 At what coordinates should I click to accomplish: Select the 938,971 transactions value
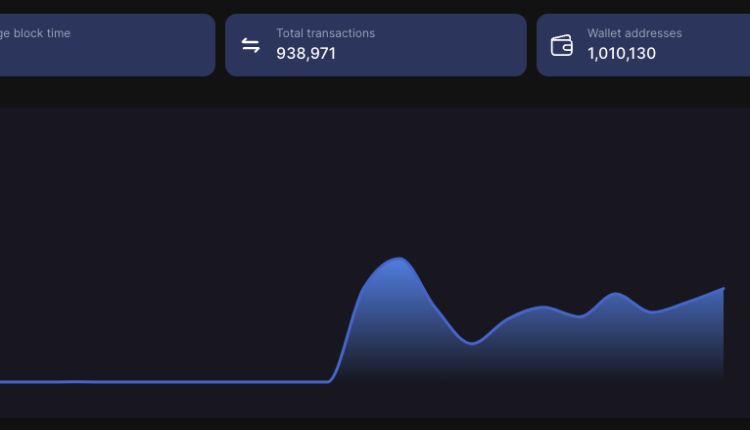pyautogui.click(x=306, y=53)
